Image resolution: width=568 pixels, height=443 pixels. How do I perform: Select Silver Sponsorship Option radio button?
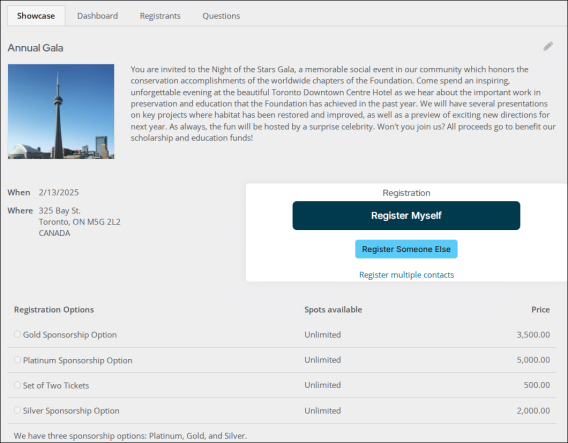17,410
